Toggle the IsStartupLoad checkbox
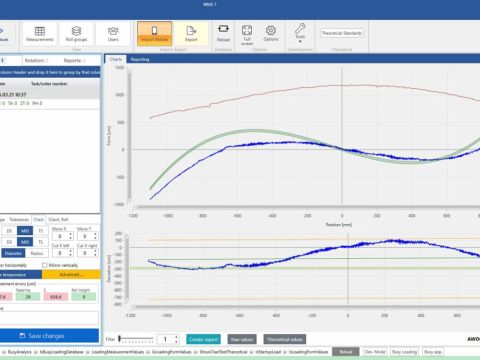 coord(252,352)
